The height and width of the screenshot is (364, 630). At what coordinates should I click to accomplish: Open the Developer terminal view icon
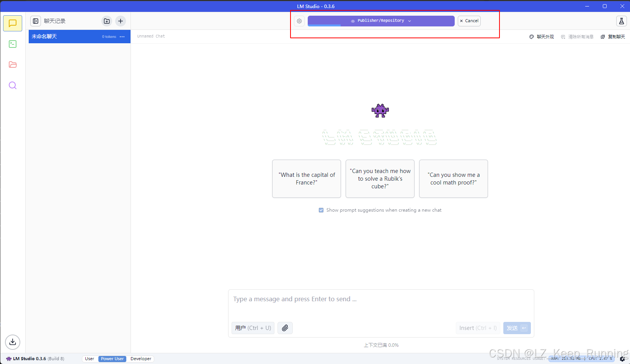(x=13, y=44)
